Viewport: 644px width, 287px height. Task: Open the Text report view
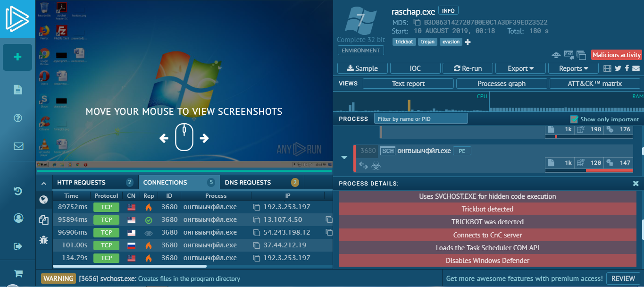(408, 84)
